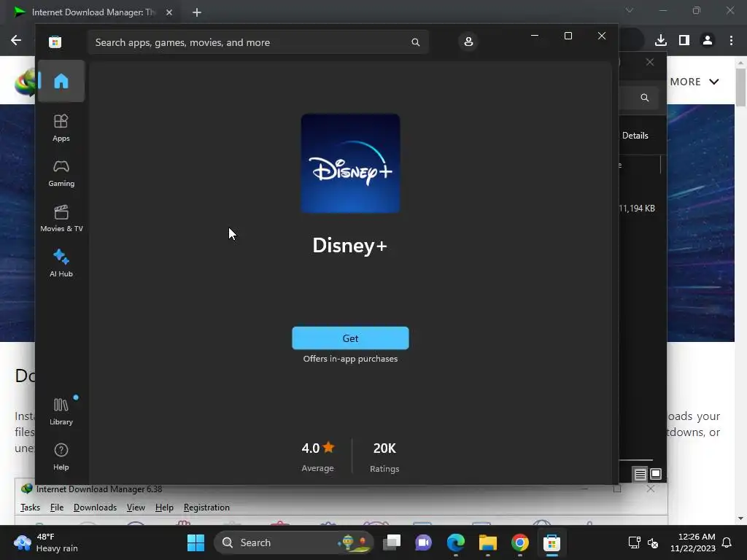
Task: Open AI Hub in Store sidebar
Action: click(x=61, y=263)
